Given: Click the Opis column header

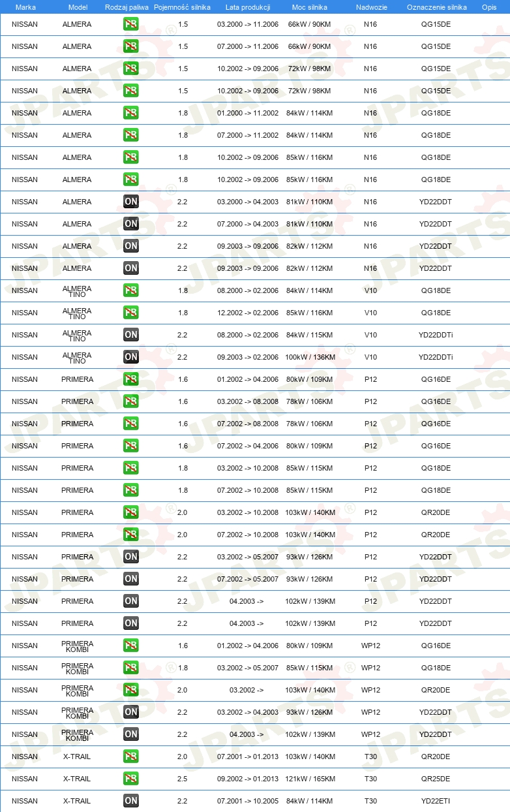Looking at the screenshot, I should point(488,7).
